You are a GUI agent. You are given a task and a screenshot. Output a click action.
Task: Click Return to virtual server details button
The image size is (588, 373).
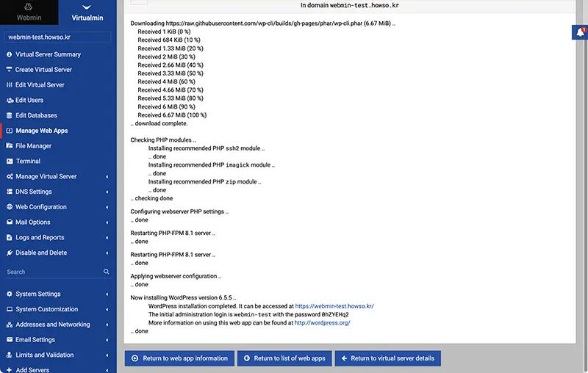click(x=388, y=358)
